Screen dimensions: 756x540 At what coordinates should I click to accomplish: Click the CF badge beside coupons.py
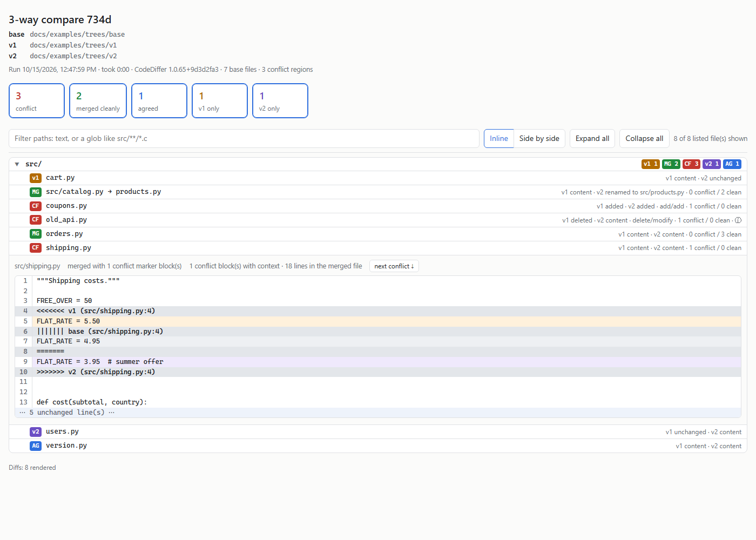click(36, 206)
